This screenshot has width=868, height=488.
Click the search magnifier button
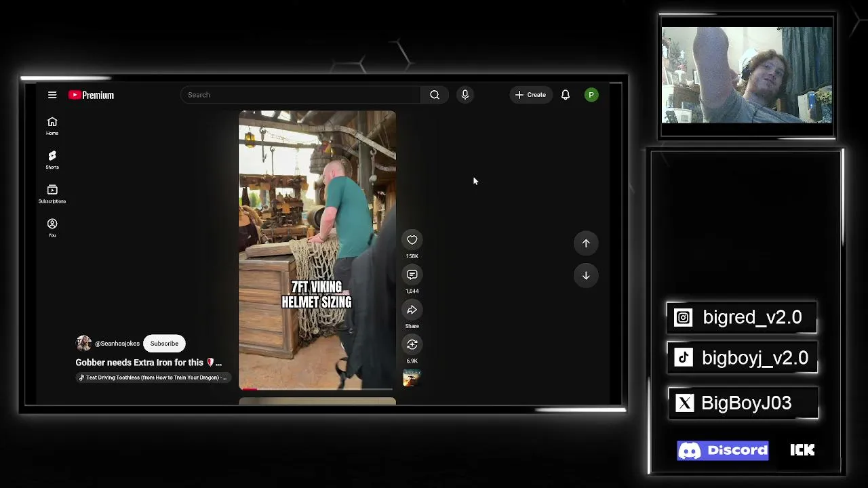click(x=435, y=95)
